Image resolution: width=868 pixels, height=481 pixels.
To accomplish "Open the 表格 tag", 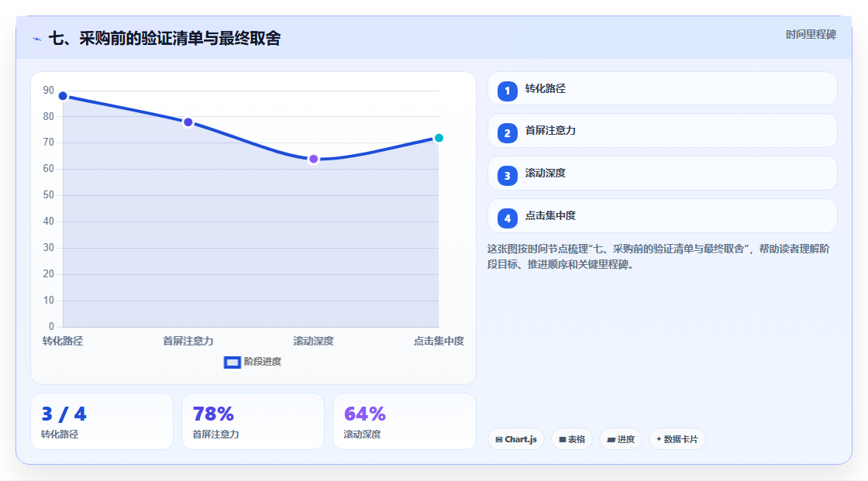I will [x=572, y=439].
